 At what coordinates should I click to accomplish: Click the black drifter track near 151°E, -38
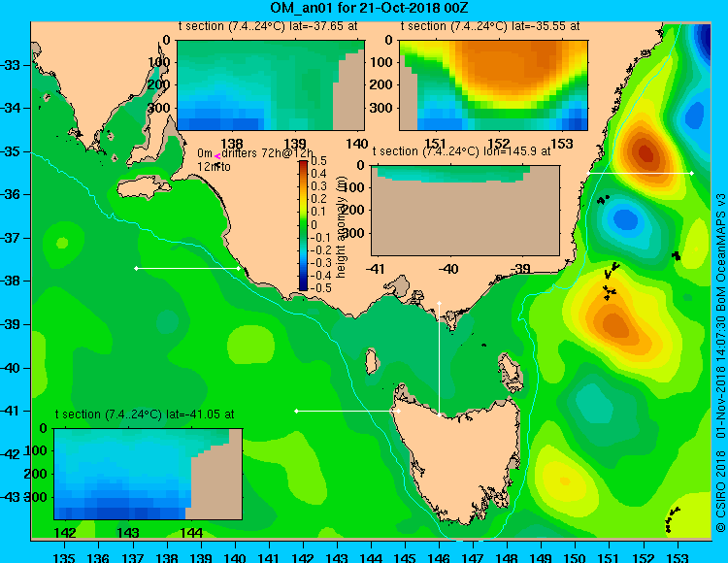pyautogui.click(x=611, y=281)
